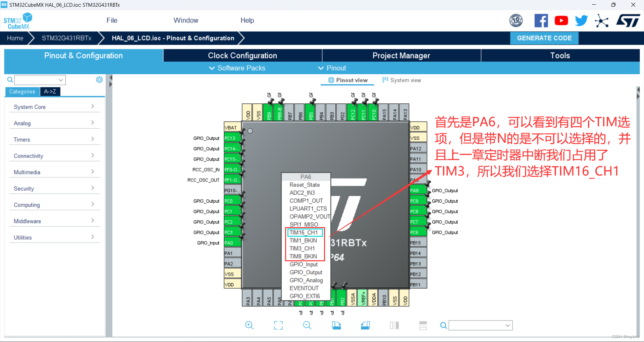Expand the Utilities category
Image resolution: width=644 pixels, height=342 pixels.
coord(55,237)
